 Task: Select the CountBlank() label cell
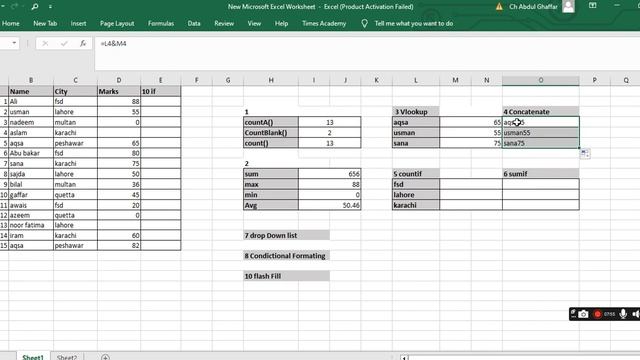pyautogui.click(x=271, y=133)
